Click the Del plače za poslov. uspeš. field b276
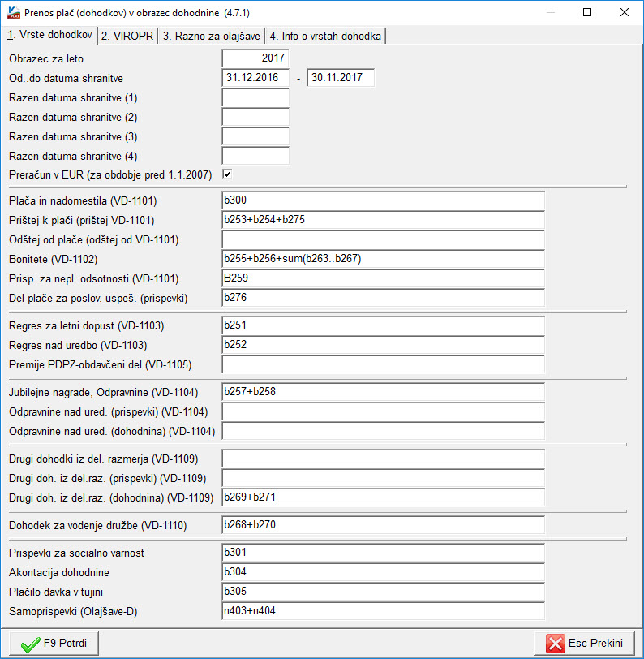 coord(383,298)
